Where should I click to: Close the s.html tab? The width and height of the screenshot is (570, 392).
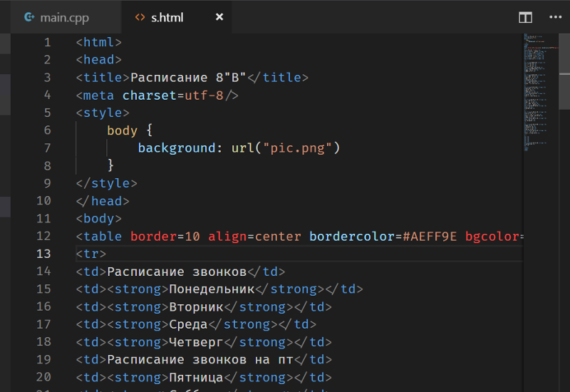(x=219, y=17)
